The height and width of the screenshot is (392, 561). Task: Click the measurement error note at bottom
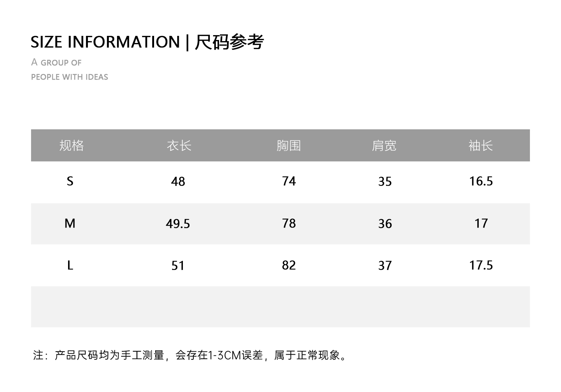tap(191, 355)
